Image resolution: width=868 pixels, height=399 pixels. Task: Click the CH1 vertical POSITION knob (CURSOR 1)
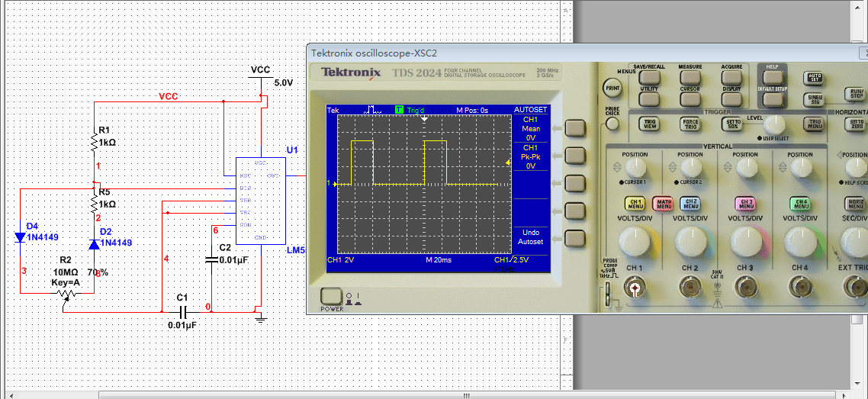635,167
